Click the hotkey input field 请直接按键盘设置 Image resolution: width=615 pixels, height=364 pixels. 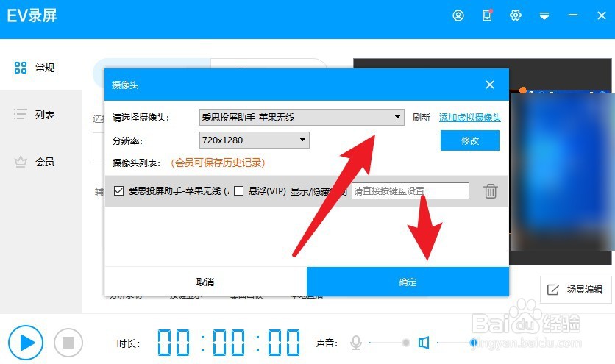pyautogui.click(x=410, y=190)
